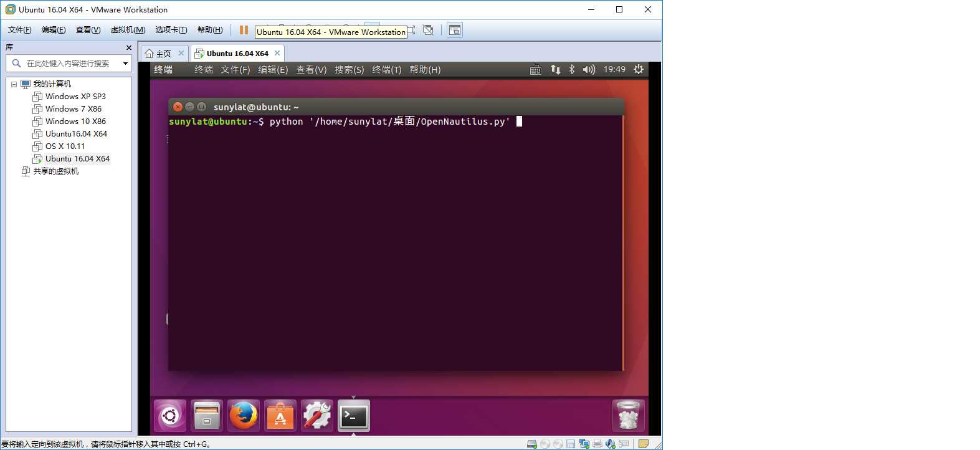This screenshot has width=980, height=450.
Task: Click the Bluetooth indicator icon
Action: [572, 70]
